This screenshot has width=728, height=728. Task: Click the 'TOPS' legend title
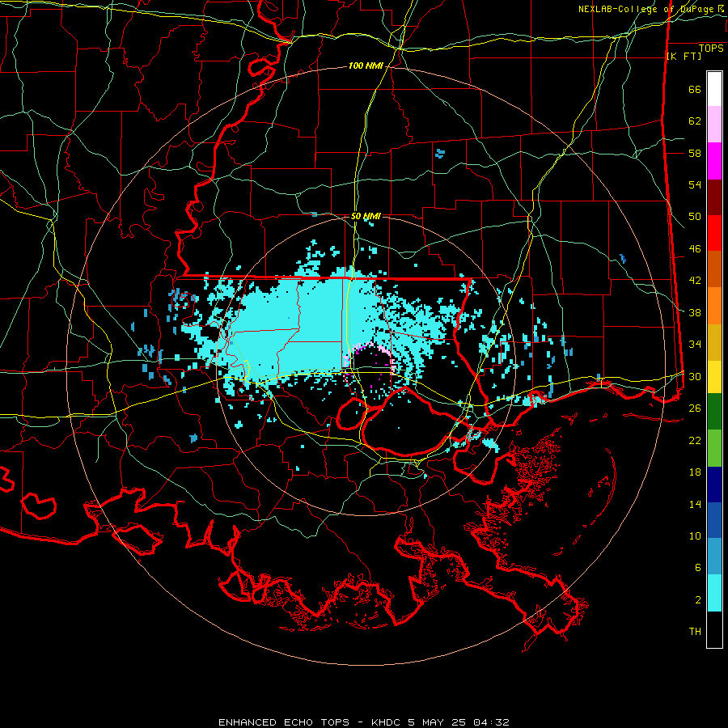711,49
